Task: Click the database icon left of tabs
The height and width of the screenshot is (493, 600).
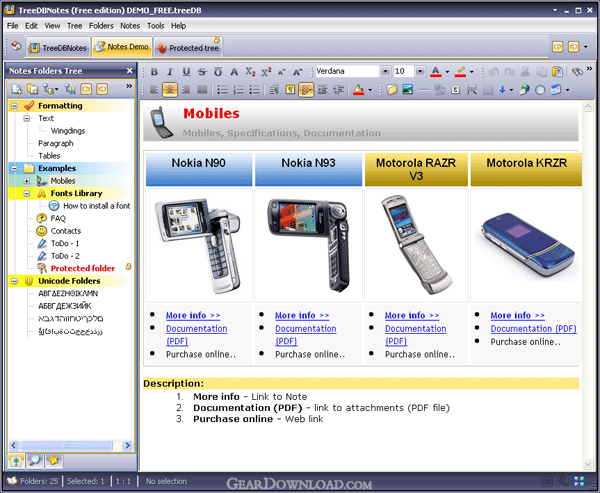Action: pyautogui.click(x=16, y=46)
